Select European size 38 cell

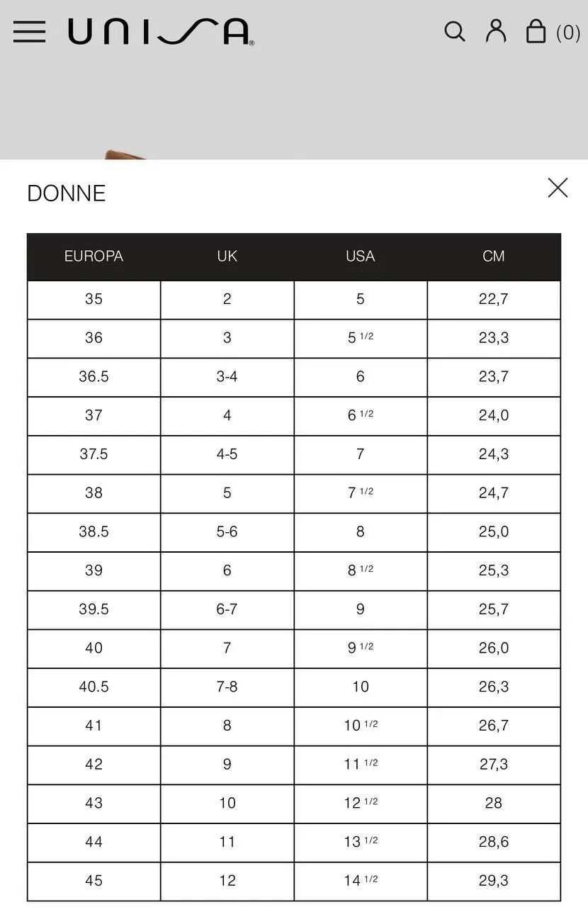(x=94, y=493)
